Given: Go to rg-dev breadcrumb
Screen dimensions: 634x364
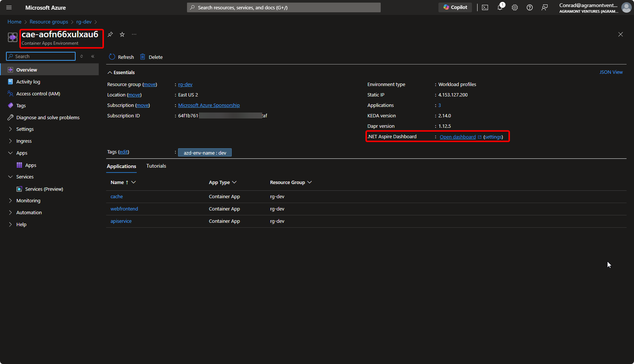Looking at the screenshot, I should [84, 22].
